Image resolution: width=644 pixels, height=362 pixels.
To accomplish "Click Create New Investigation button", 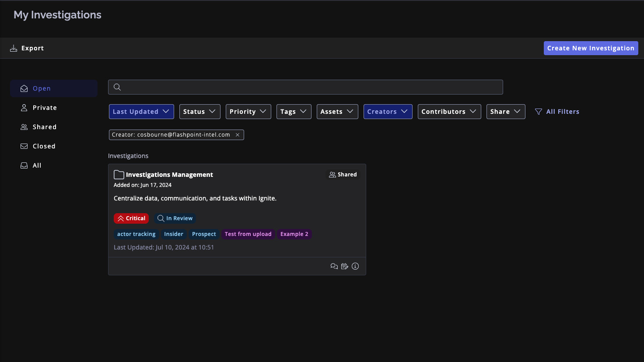I will [591, 48].
